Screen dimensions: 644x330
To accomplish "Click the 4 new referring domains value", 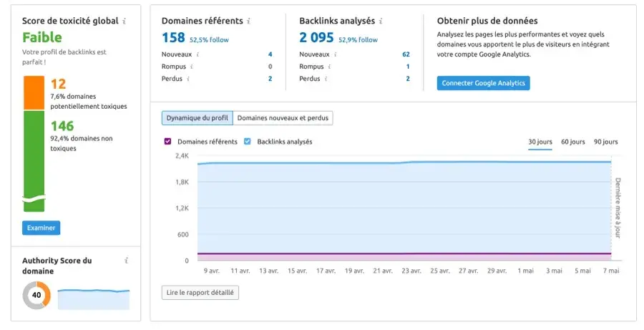I will [x=270, y=54].
